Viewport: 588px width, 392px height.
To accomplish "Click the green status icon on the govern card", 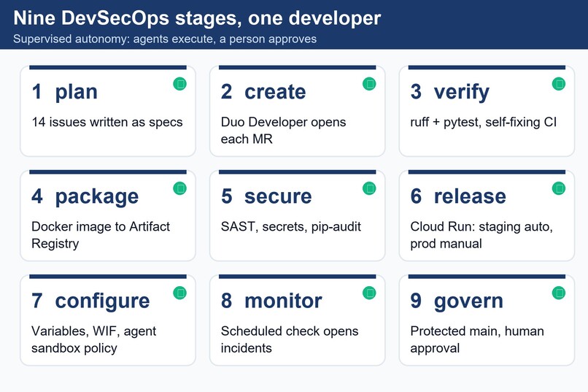I will [559, 293].
